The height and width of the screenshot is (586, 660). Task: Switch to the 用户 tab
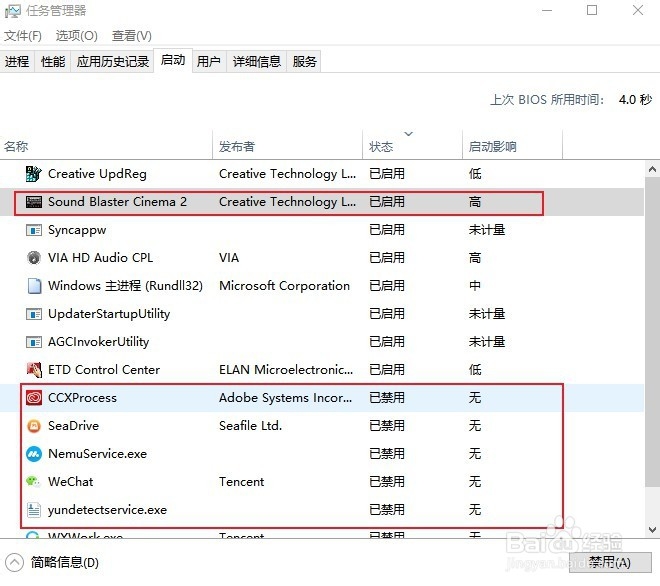tap(209, 61)
